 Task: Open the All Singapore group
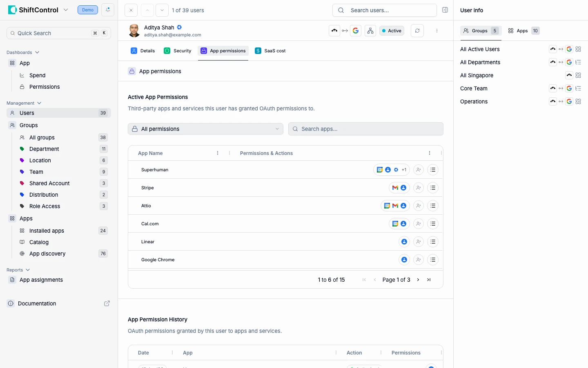click(477, 75)
